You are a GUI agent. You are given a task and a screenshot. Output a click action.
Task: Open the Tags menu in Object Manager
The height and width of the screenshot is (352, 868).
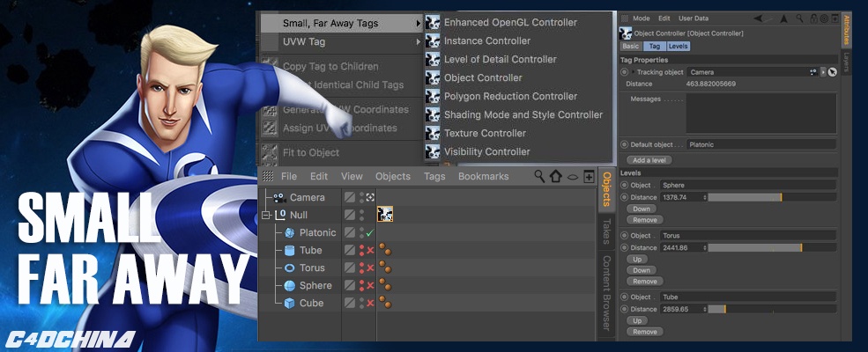[434, 176]
